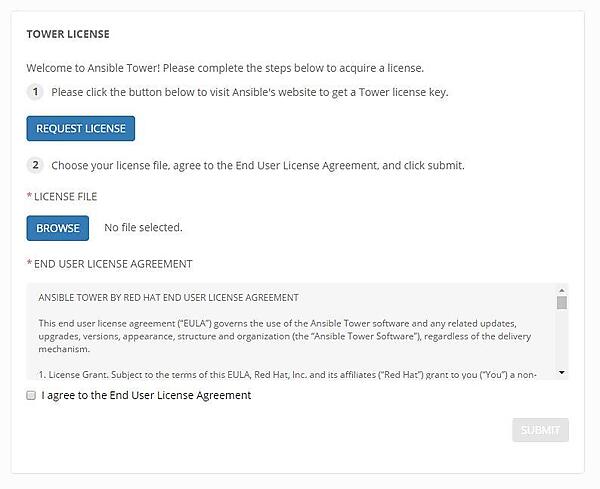Click the step 1 number badge
The image size is (600, 489).
(x=36, y=92)
